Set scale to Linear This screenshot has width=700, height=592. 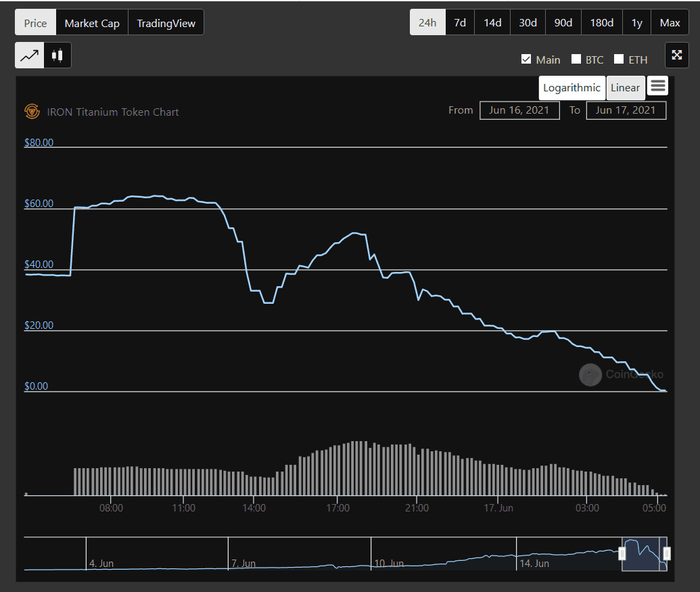(625, 88)
